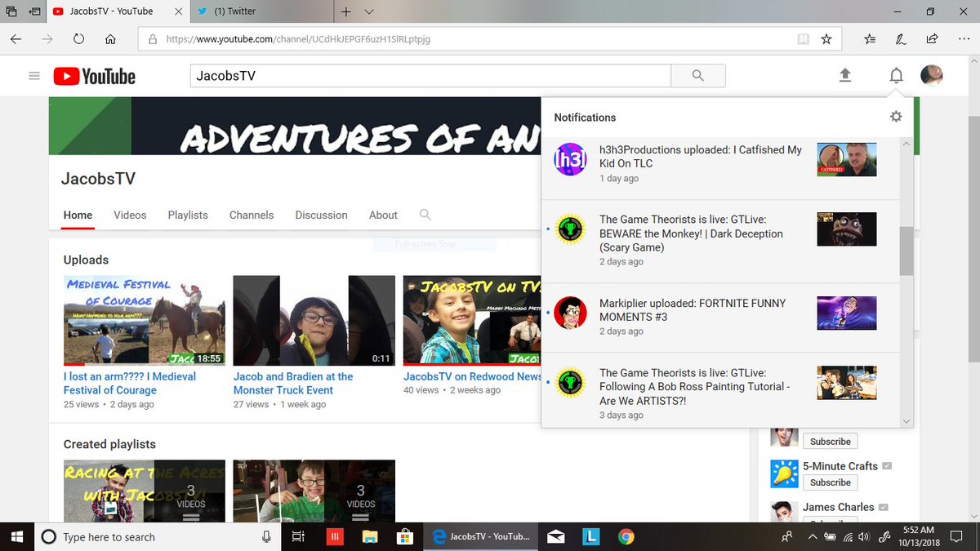This screenshot has height=551, width=980.
Task: Add notes pen icon in Edge
Action: [900, 38]
